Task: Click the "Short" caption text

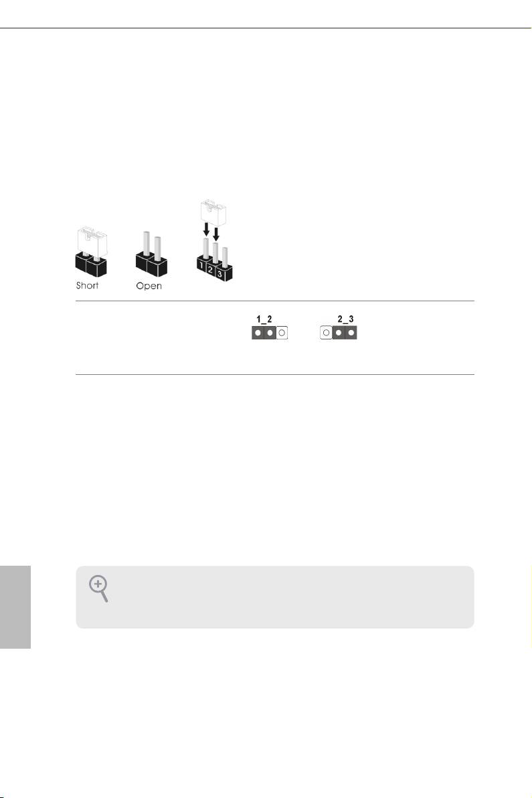Action: (87, 285)
